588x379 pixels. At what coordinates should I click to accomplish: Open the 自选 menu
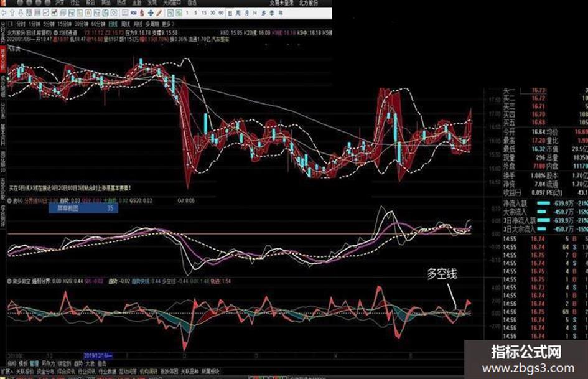point(192,2)
